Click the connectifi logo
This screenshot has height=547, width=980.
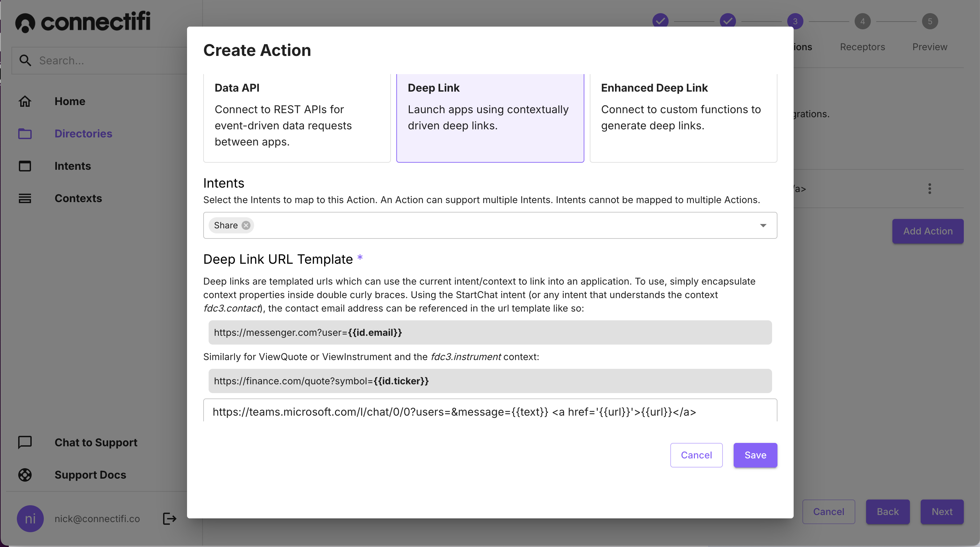point(83,22)
